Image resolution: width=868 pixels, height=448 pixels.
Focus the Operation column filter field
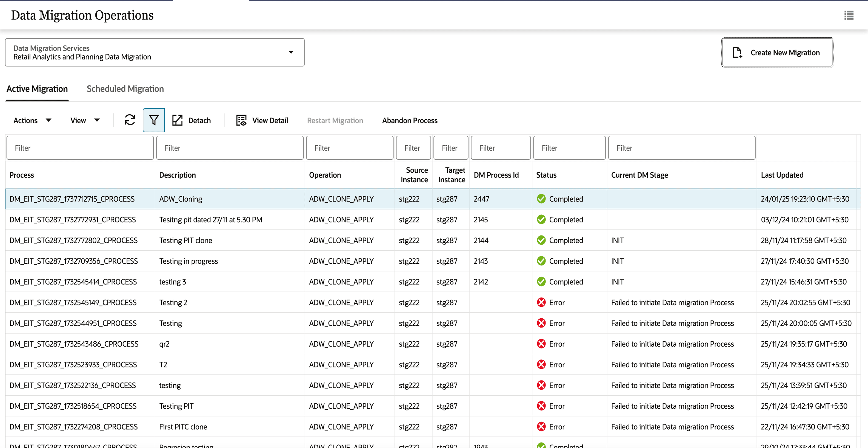[x=349, y=148]
